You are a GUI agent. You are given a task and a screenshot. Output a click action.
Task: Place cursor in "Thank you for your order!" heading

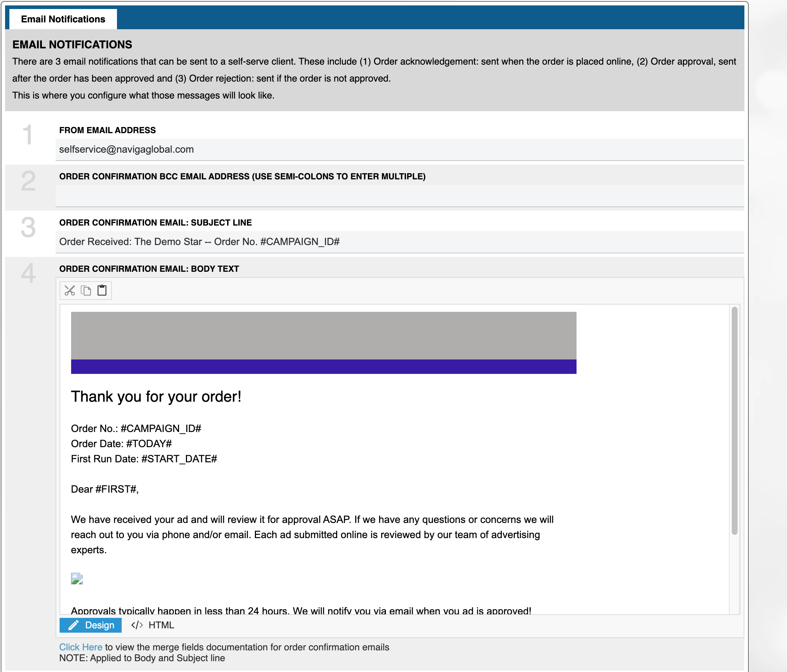[156, 397]
